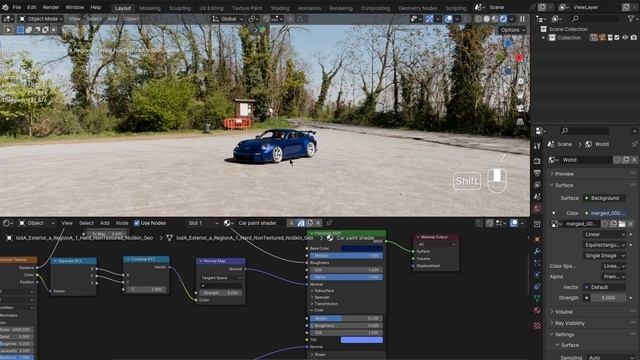The width and height of the screenshot is (640, 360).
Task: Switch perspective/orthographic grid icon
Action: 520,122
